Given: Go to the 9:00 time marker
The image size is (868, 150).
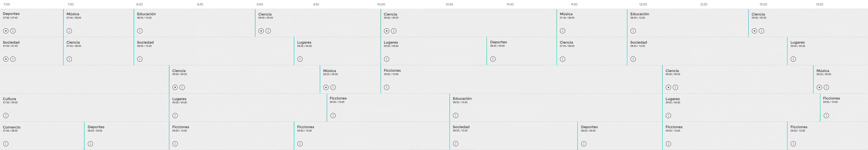Looking at the screenshot, I should click(x=260, y=4).
